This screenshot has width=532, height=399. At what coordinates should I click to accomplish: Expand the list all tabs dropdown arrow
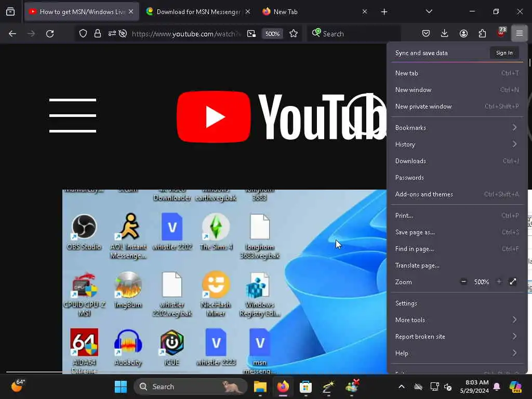(429, 11)
